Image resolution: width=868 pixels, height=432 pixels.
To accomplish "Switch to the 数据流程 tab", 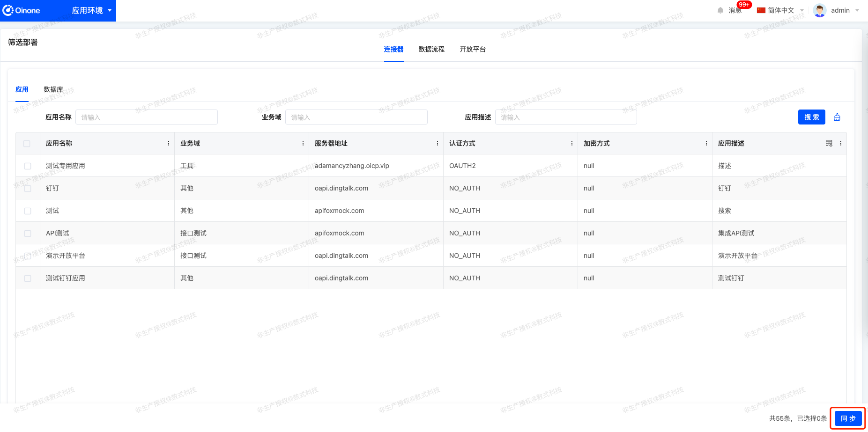I will coord(431,49).
